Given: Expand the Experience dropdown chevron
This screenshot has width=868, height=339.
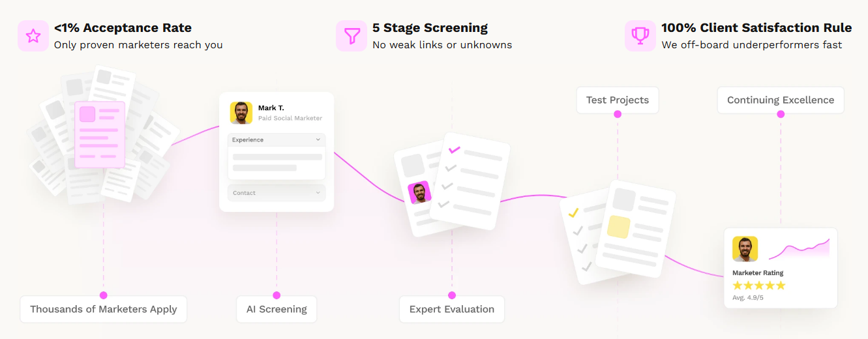Looking at the screenshot, I should click(x=318, y=140).
